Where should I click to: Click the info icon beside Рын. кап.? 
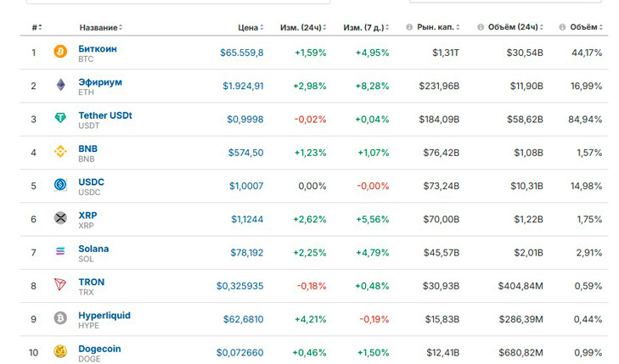(x=409, y=27)
